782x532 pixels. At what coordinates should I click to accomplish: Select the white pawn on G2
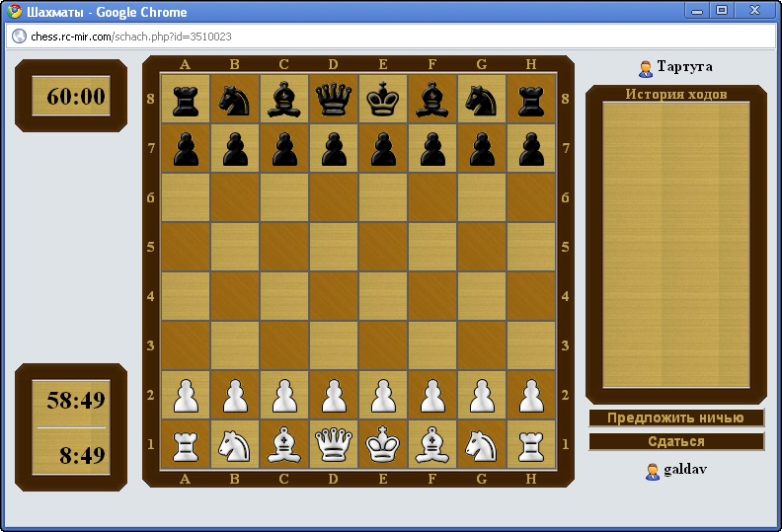click(482, 395)
